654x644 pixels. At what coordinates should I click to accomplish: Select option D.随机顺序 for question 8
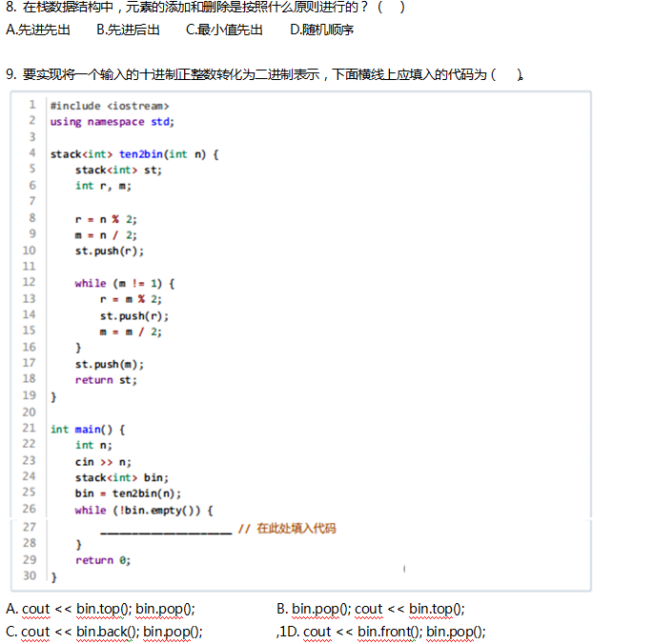(x=321, y=30)
